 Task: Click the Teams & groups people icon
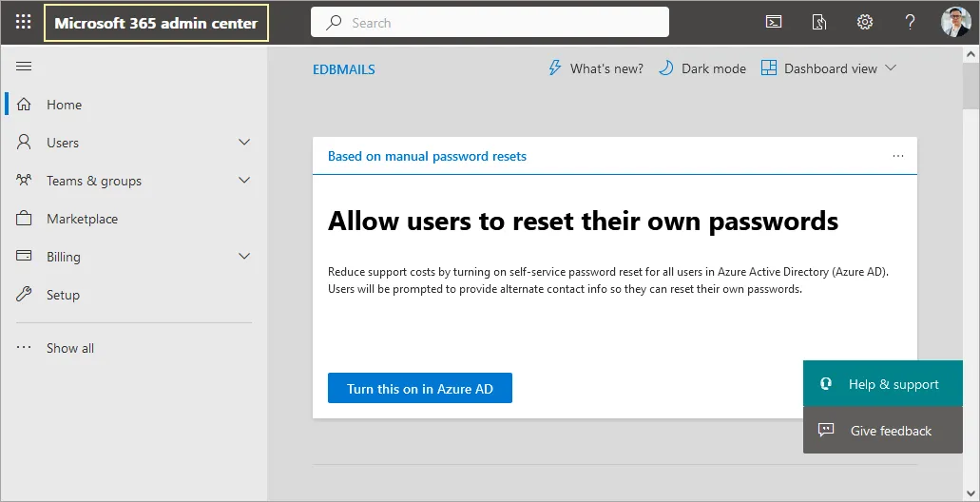(x=24, y=180)
